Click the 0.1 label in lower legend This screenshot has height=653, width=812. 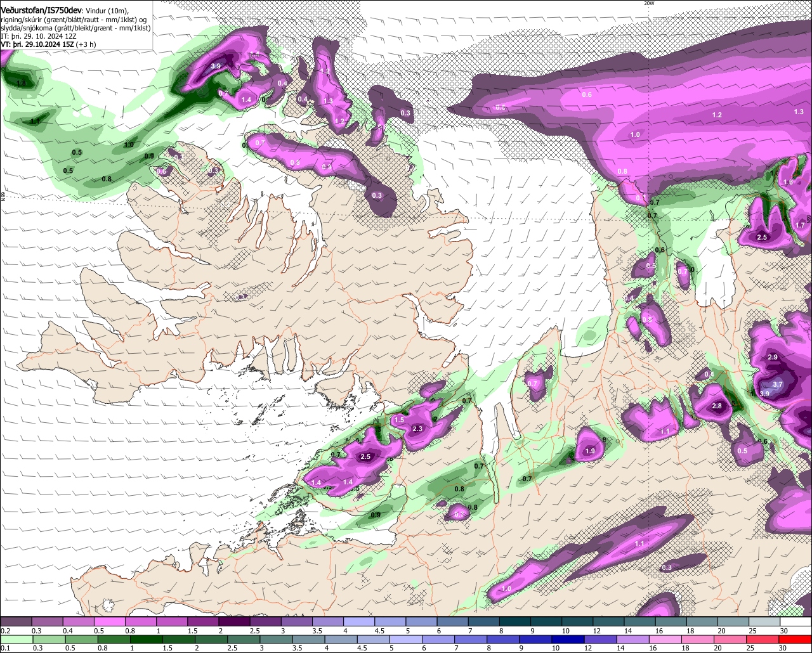tap(5, 649)
